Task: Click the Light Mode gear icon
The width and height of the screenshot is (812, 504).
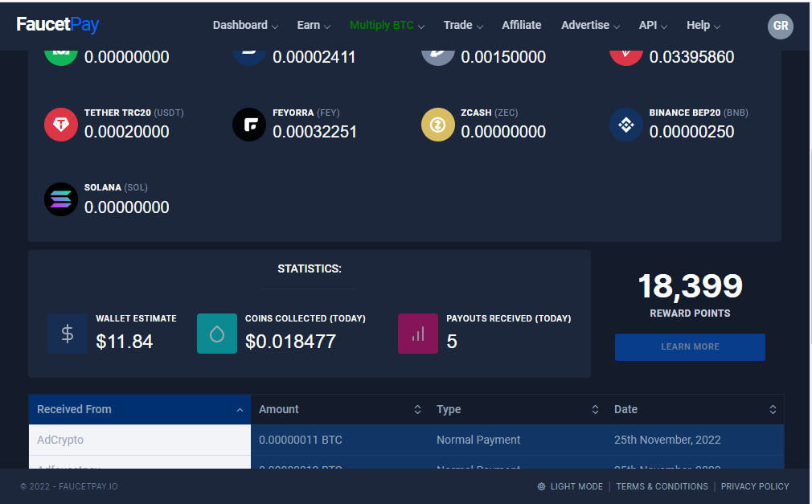Action: point(541,486)
